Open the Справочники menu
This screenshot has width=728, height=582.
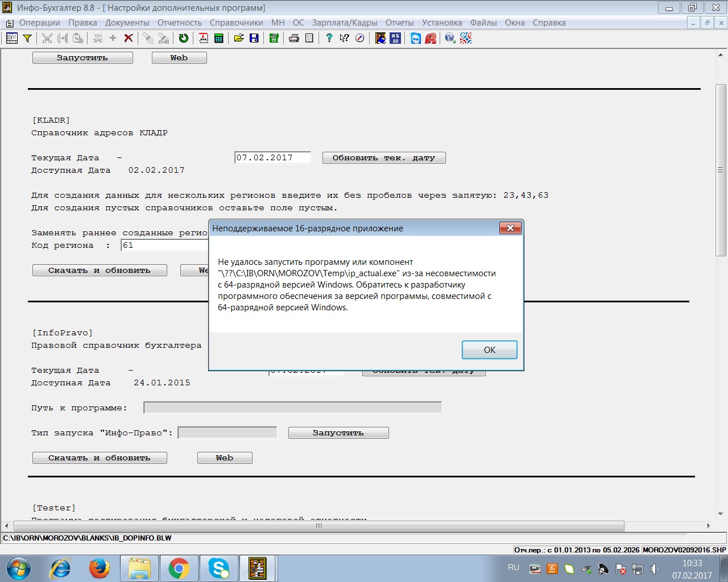point(236,23)
